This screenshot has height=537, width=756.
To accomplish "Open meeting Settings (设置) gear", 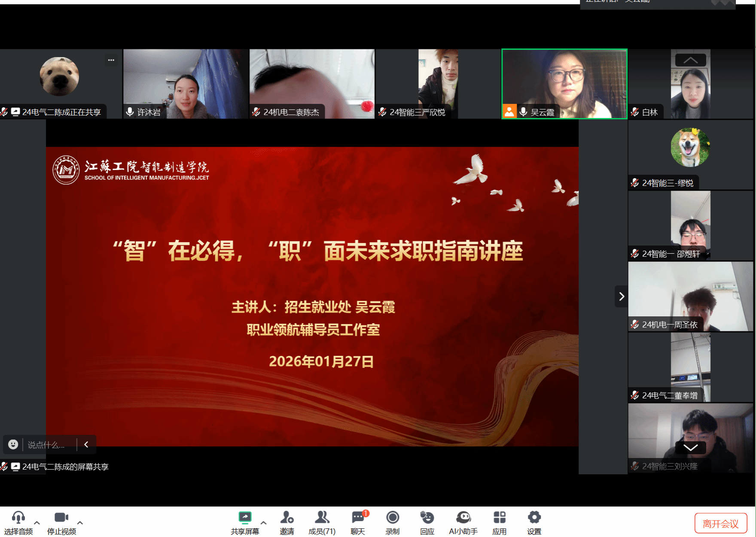I will pyautogui.click(x=534, y=518).
